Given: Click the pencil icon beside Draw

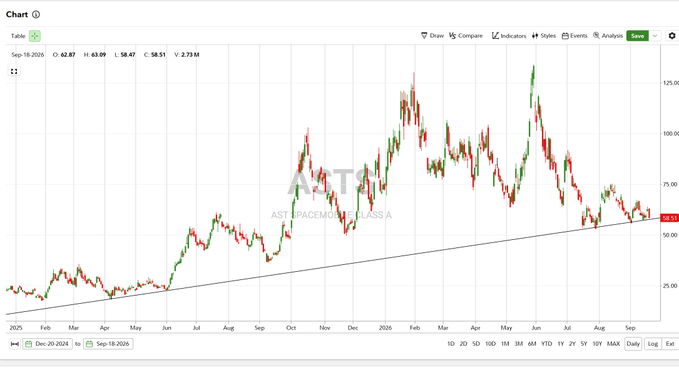Looking at the screenshot, I should click(424, 35).
